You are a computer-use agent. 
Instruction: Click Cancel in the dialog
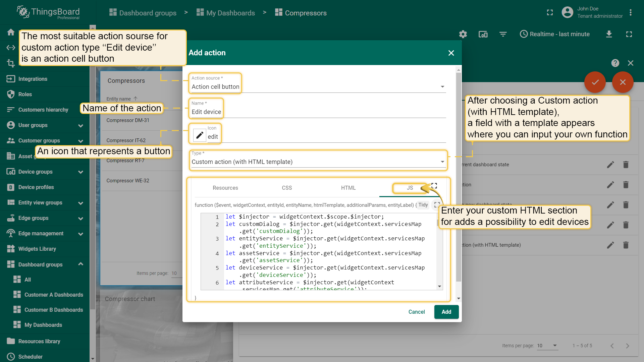[x=417, y=312]
